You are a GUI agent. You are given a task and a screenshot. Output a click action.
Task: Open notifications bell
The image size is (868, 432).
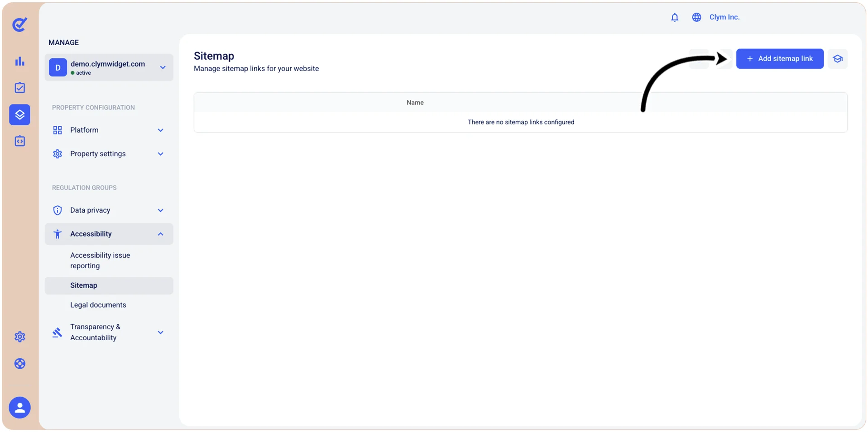point(675,17)
